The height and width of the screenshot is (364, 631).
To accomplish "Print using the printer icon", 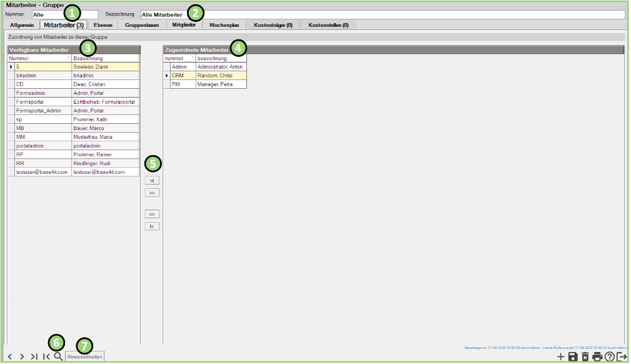I will coord(597,356).
